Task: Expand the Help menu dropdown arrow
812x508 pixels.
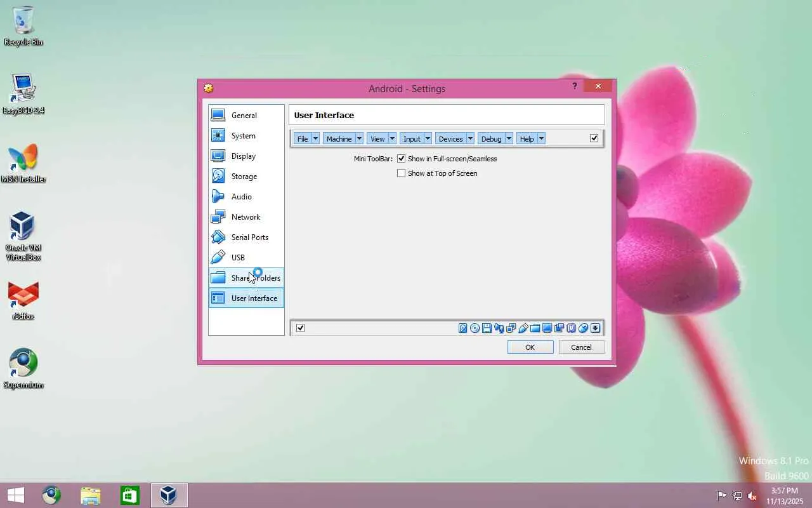Action: pos(541,139)
